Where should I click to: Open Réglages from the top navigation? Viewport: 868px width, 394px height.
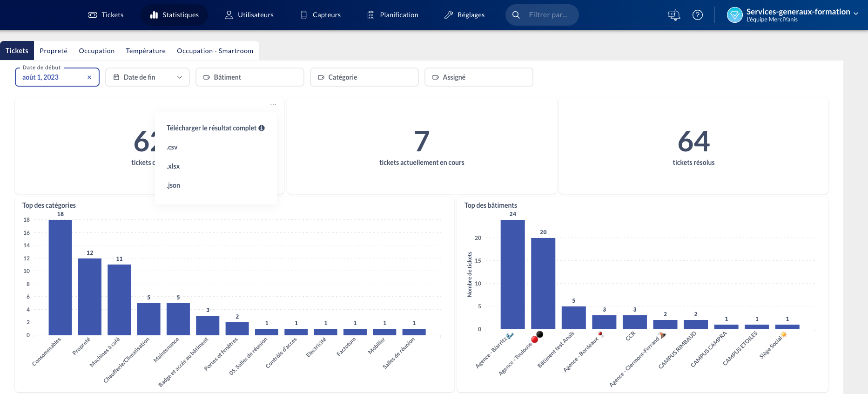464,15
